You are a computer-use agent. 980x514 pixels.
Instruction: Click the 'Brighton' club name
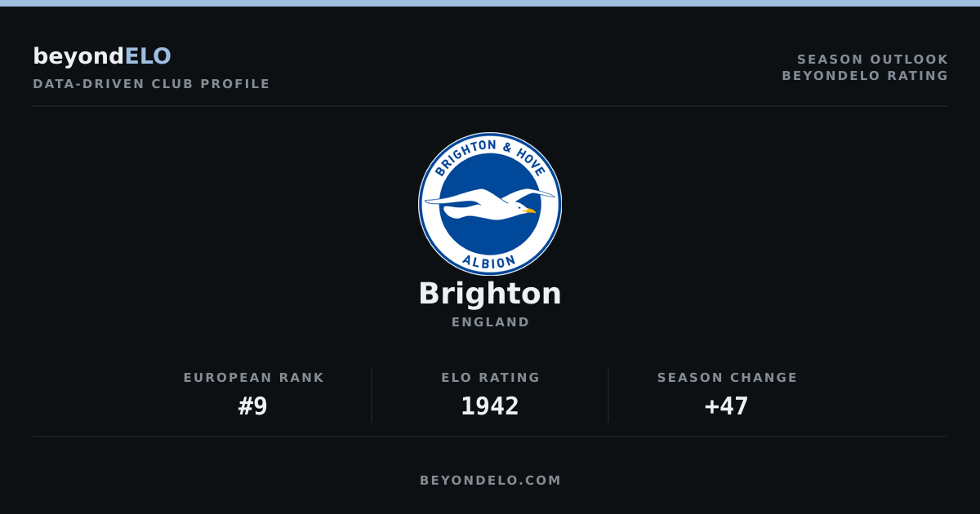(490, 294)
